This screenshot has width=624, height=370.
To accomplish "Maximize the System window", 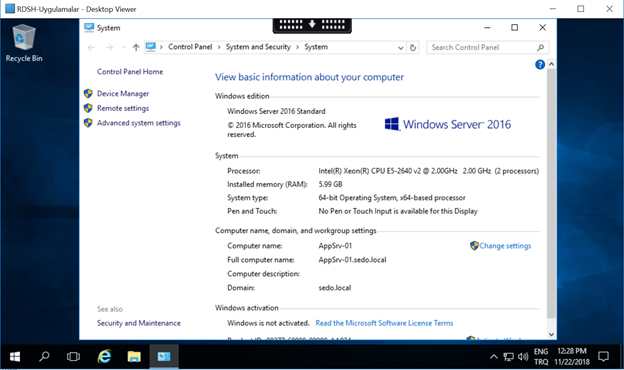I will 515,27.
